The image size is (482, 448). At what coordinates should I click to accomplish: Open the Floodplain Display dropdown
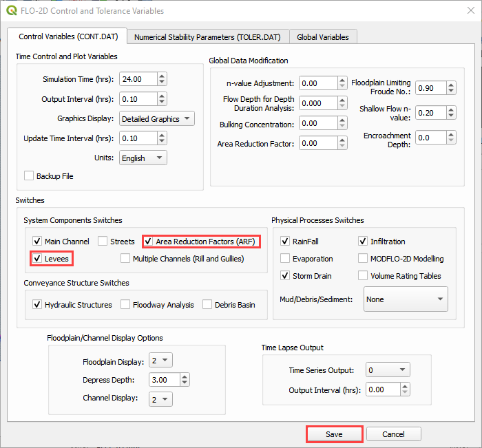tap(161, 361)
